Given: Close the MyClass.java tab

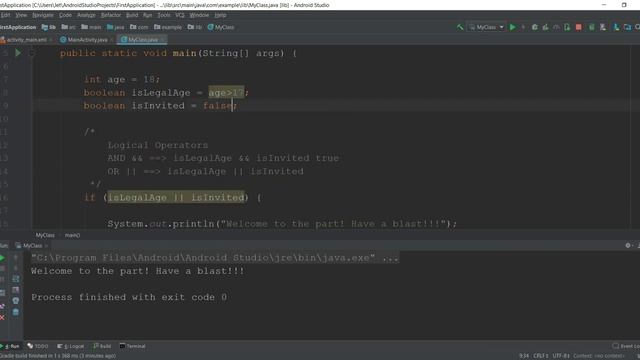Looking at the screenshot, I should click(162, 40).
